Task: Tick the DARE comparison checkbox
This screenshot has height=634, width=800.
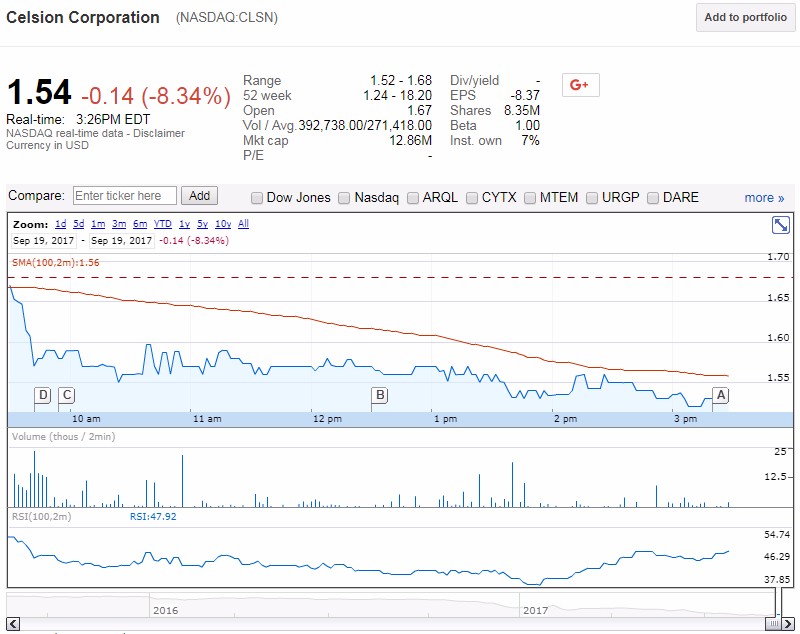Action: (653, 198)
